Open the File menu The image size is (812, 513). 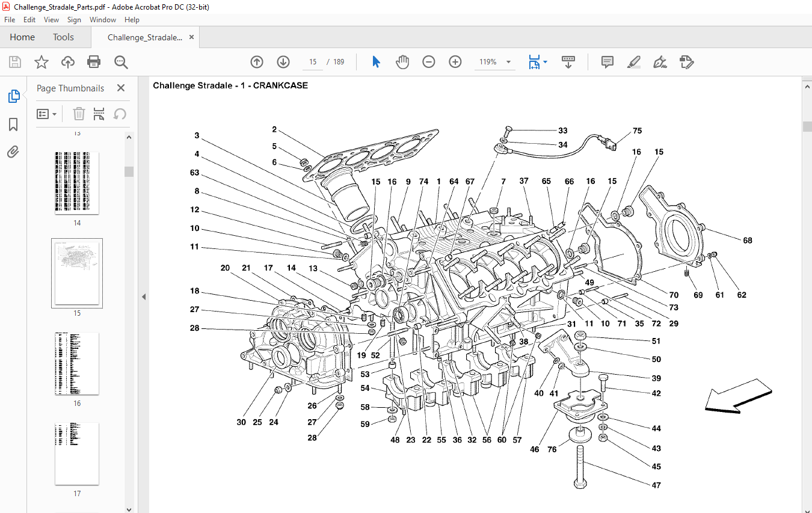point(10,20)
